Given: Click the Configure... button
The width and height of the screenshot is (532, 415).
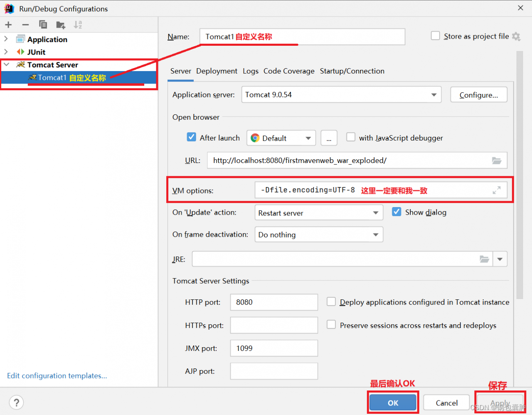Looking at the screenshot, I should coord(479,95).
